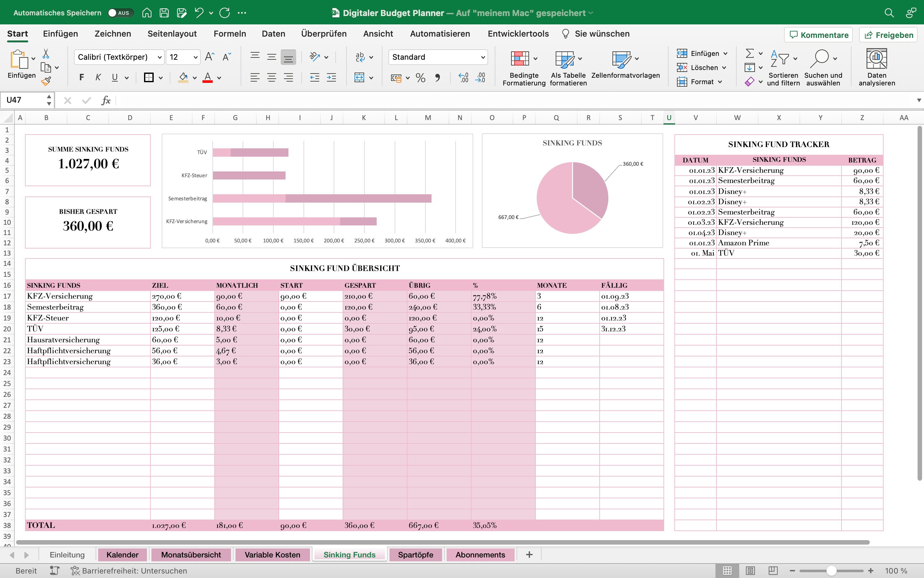Open the three-dots more commands menu
Viewport: 924px width, 578px height.
coord(242,13)
